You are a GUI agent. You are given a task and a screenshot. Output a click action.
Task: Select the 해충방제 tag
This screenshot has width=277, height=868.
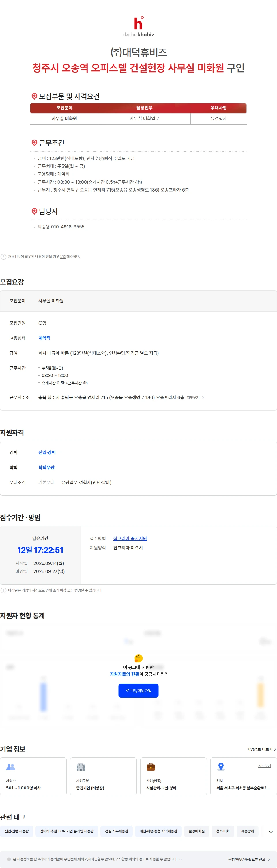coord(247,831)
